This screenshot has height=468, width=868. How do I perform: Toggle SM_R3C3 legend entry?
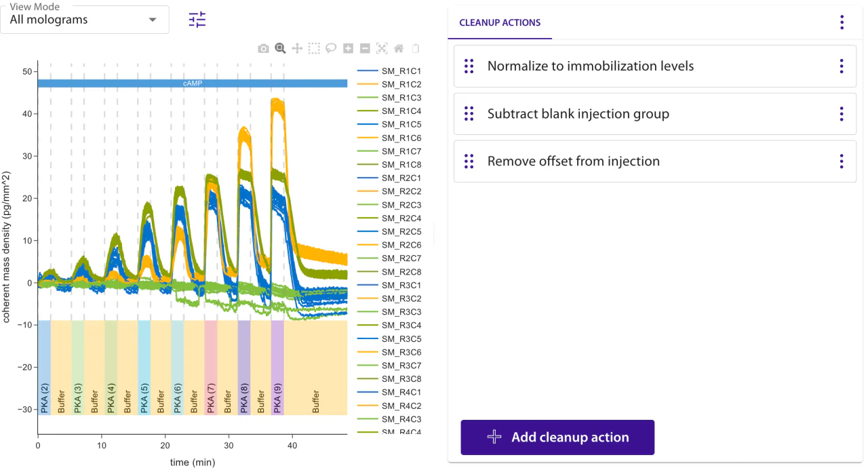[x=389, y=312]
